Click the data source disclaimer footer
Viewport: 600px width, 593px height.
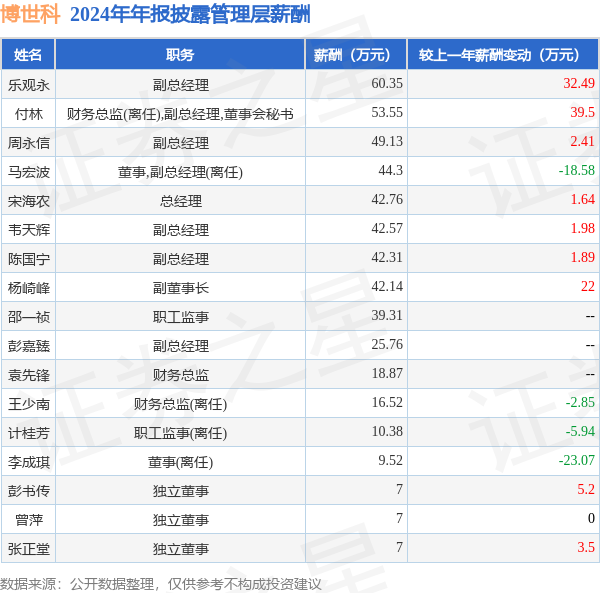pyautogui.click(x=161, y=584)
